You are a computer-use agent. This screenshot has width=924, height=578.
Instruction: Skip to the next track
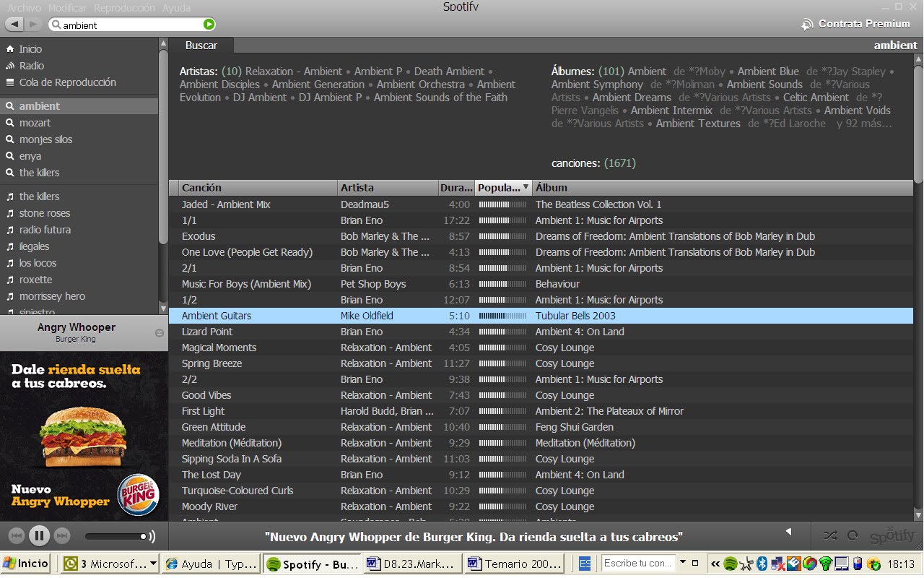click(x=62, y=536)
